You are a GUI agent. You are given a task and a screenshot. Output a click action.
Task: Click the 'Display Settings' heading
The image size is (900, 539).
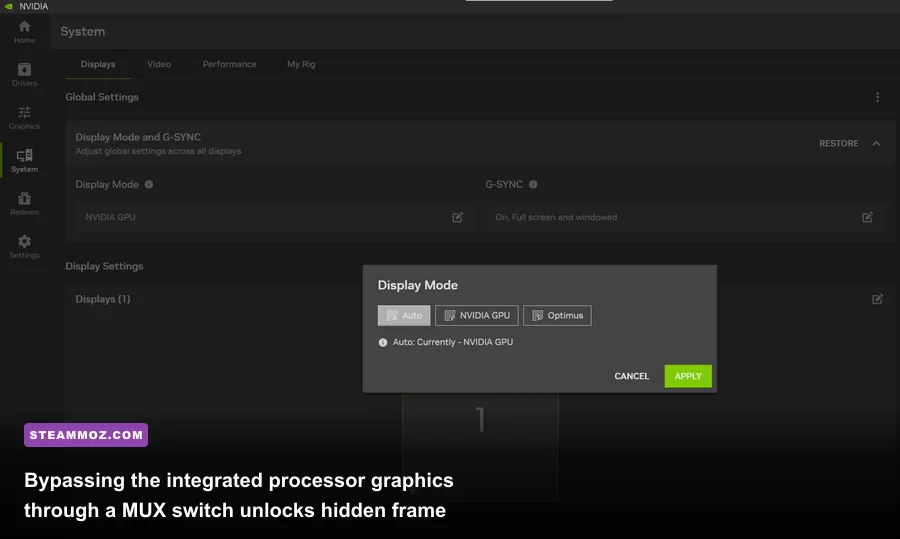[x=104, y=266]
